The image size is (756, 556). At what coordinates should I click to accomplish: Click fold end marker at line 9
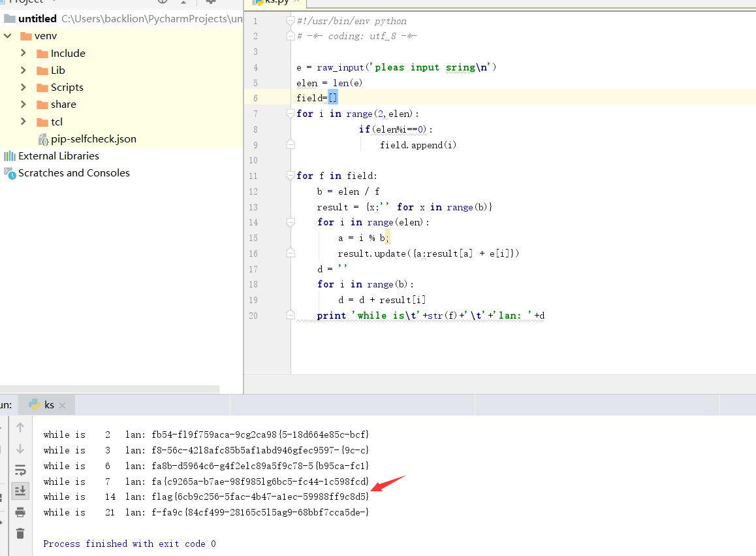click(x=291, y=144)
